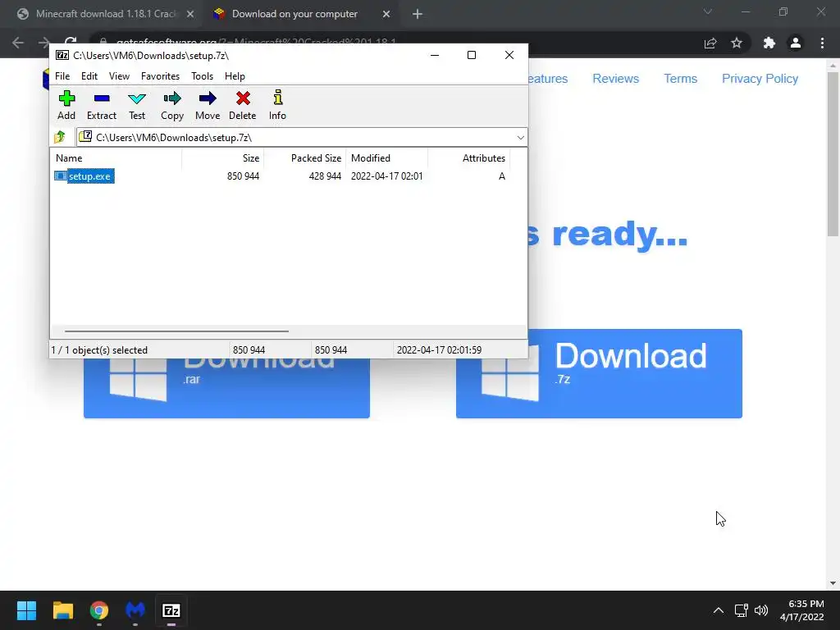The height and width of the screenshot is (630, 840).
Task: Go up one folder level in 7-Zip
Action: pyautogui.click(x=60, y=137)
